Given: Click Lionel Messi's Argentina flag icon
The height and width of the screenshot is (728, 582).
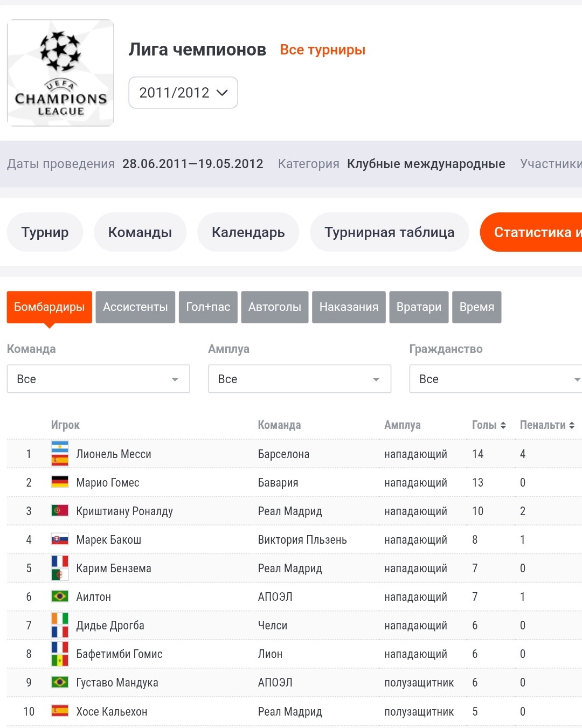Looking at the screenshot, I should pyautogui.click(x=60, y=447).
